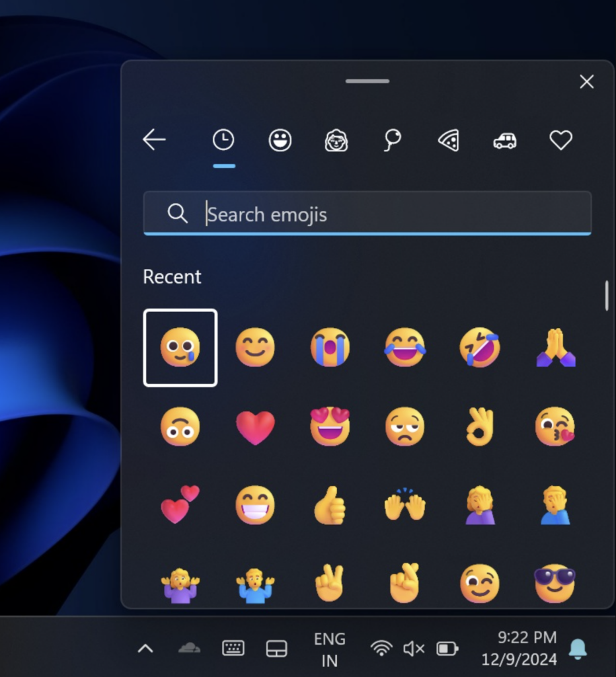
Task: Switch to the Symbols heart tab
Action: tap(560, 140)
